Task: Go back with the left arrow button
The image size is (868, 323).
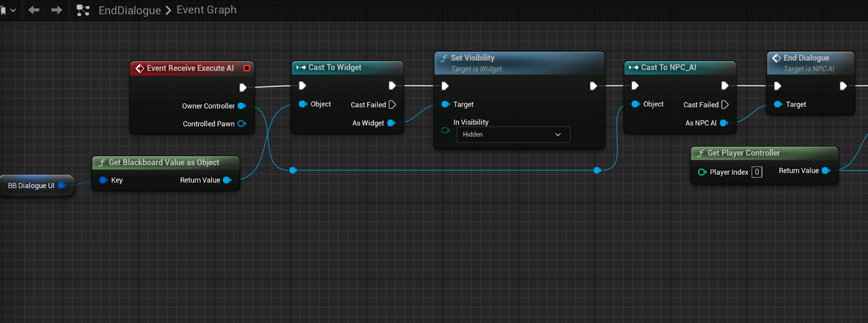Action: pyautogui.click(x=34, y=10)
